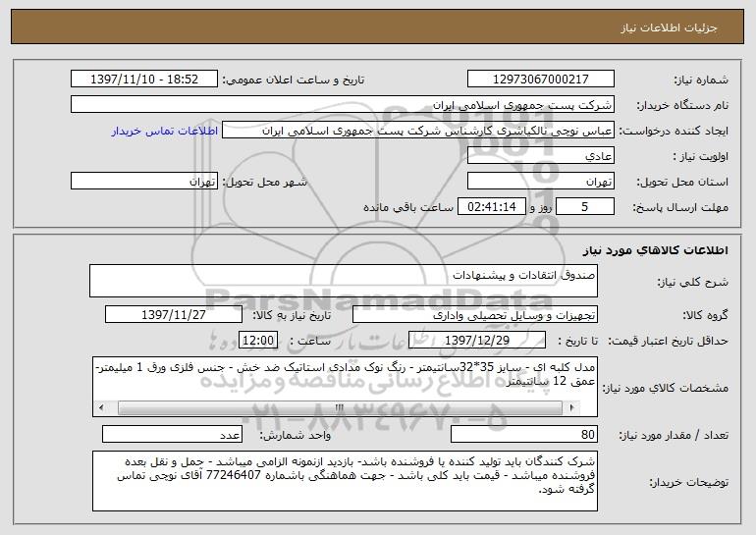
Task: Click the label شماره نیاز
Action: tap(701, 80)
